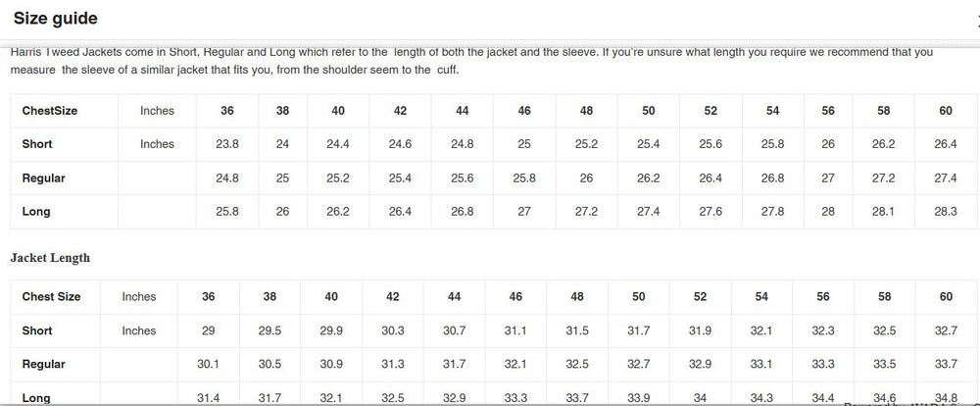Viewport: 980px width, 406px height.
Task: Select the ChestSize header in sleeve table
Action: point(49,111)
